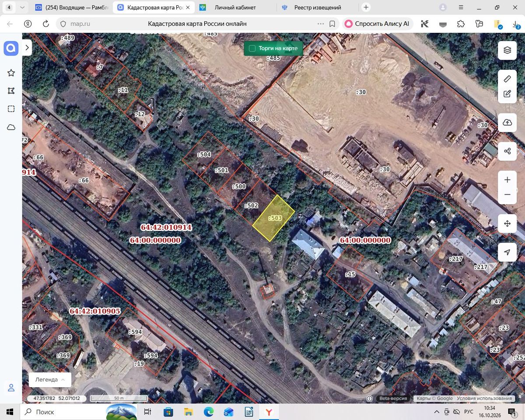Choose the dashed area selection tool
This screenshot has width=525, height=420.
[11, 109]
